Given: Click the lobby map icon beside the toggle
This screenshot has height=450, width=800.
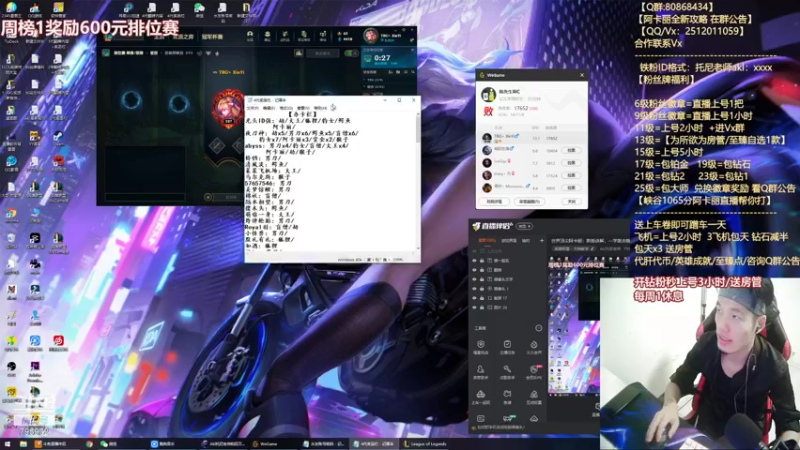Looking at the screenshot, I should 298,53.
